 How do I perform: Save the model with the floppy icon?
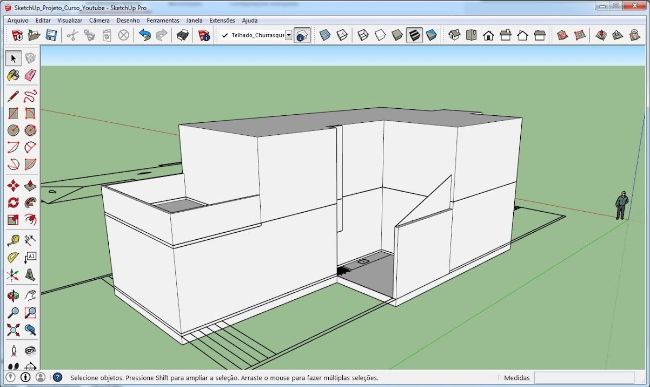pyautogui.click(x=51, y=35)
